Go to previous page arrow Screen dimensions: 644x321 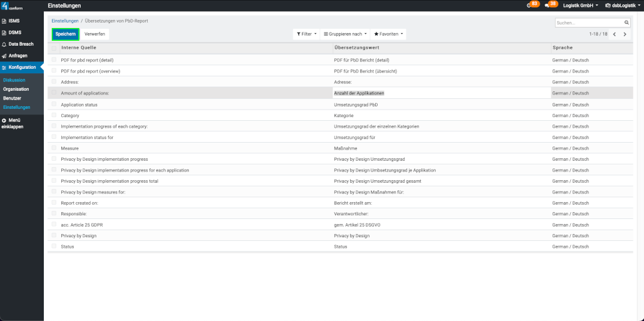pyautogui.click(x=614, y=34)
